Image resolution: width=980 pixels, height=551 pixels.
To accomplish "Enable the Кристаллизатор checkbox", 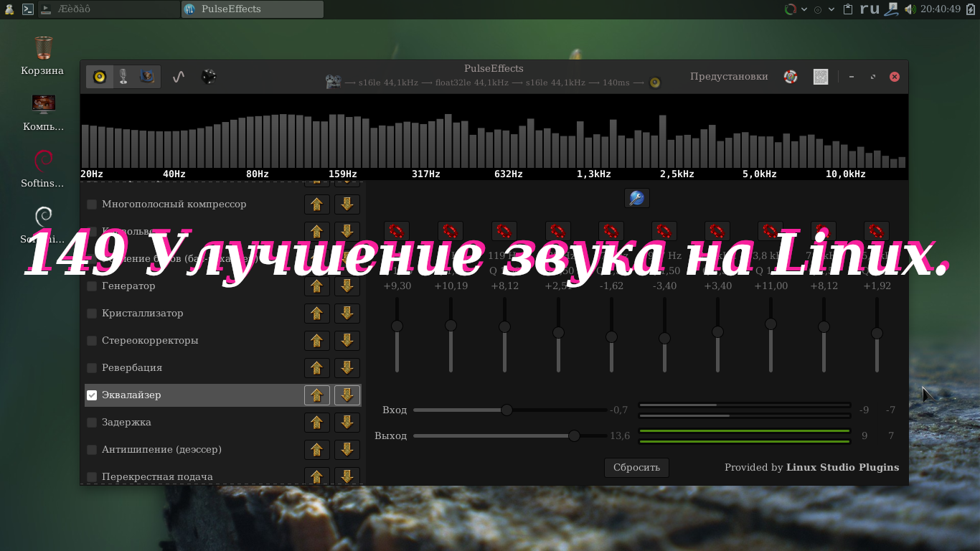I will coord(92,314).
